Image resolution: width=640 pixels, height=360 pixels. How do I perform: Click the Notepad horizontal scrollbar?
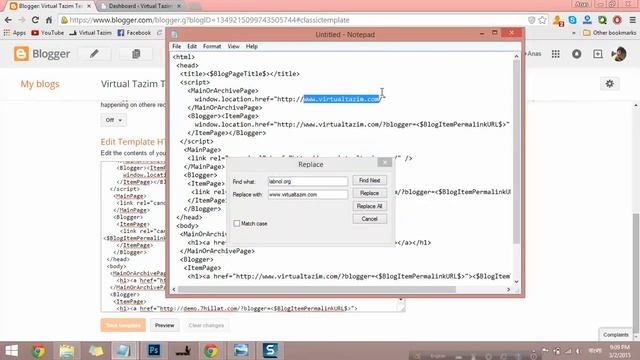tap(317, 289)
